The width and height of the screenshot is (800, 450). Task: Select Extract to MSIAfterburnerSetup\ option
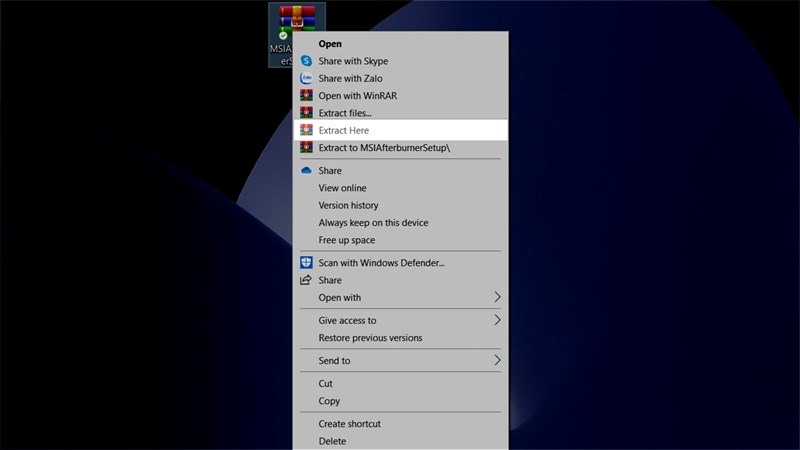pyautogui.click(x=401, y=148)
